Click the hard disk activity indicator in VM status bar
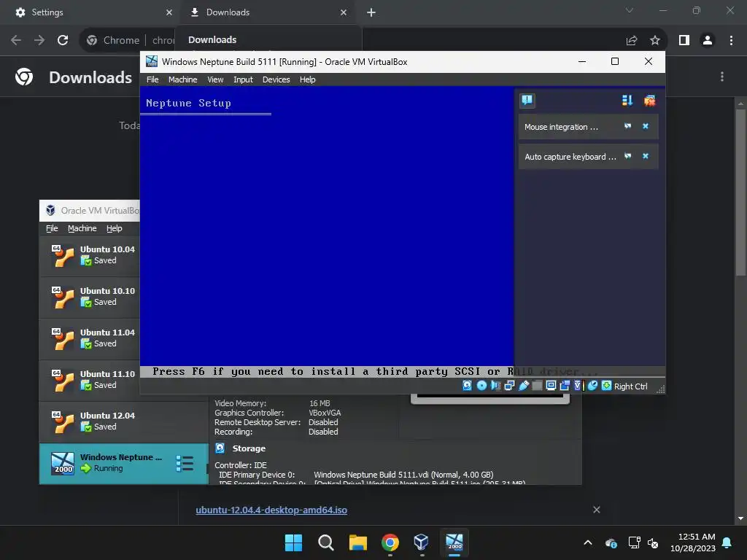This screenshot has width=747, height=560. (x=468, y=386)
